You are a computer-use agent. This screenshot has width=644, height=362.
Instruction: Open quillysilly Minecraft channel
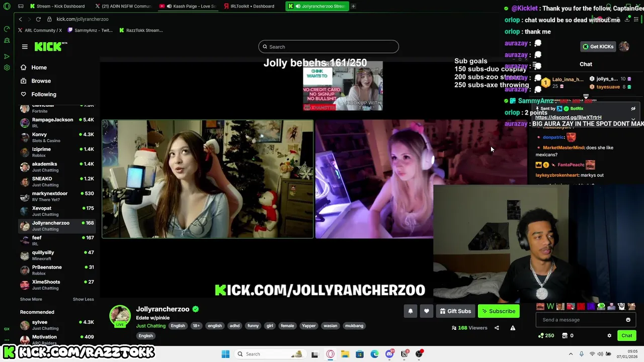pos(56,255)
